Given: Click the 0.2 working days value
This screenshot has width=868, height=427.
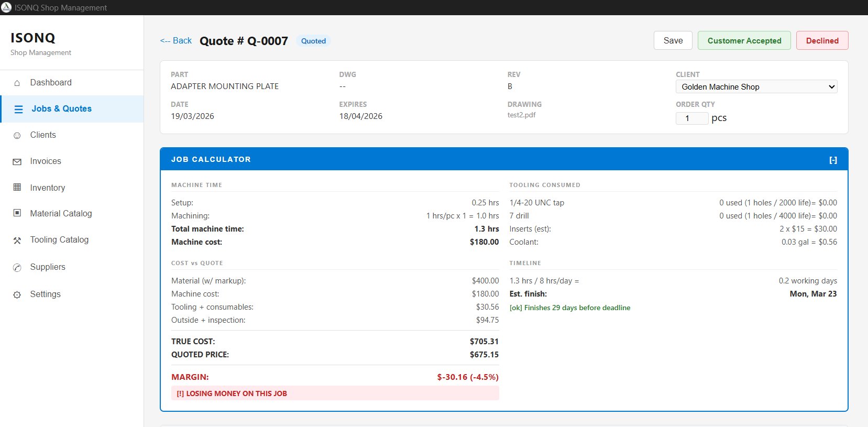Looking at the screenshot, I should point(808,281).
